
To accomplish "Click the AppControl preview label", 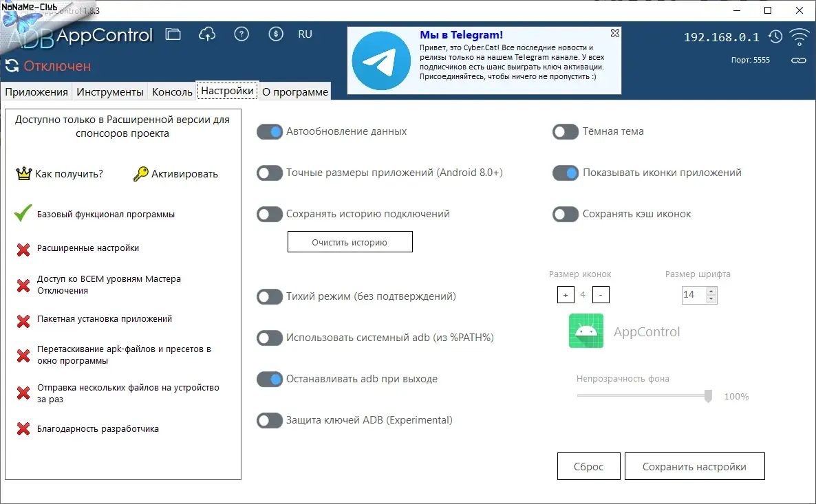I will click(x=647, y=332).
